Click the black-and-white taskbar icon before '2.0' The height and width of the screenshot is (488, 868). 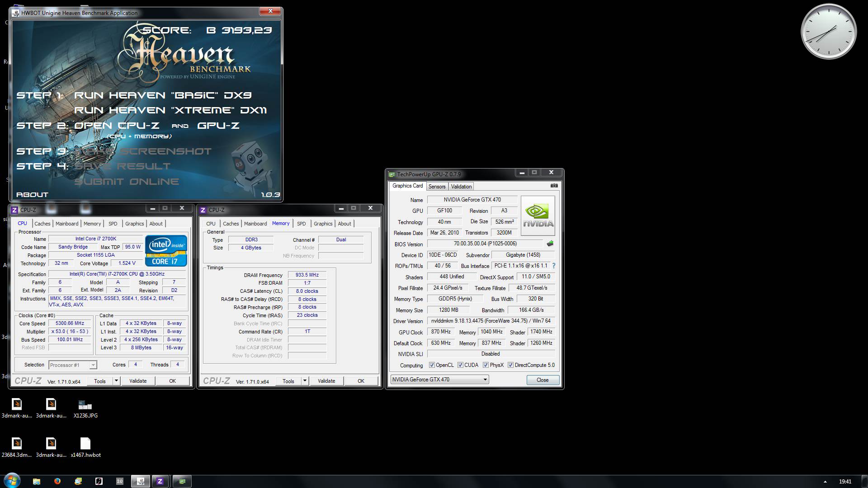tap(99, 481)
